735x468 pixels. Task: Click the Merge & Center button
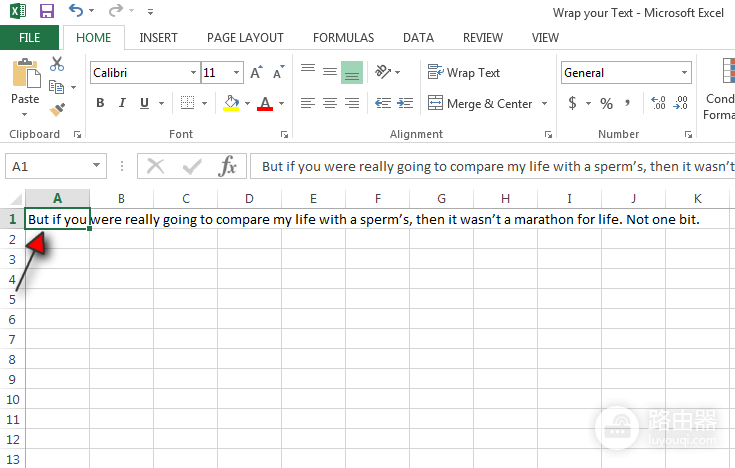pyautogui.click(x=480, y=103)
